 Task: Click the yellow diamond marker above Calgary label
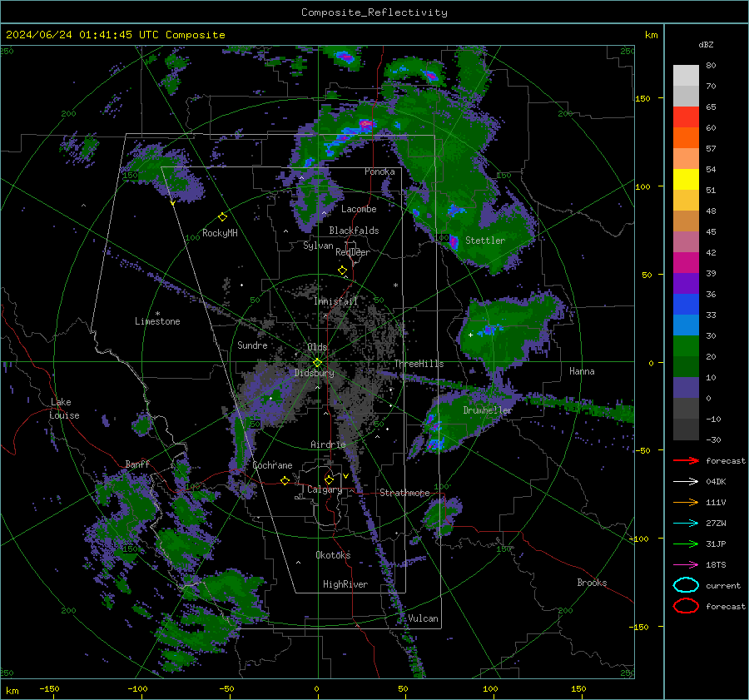(329, 479)
